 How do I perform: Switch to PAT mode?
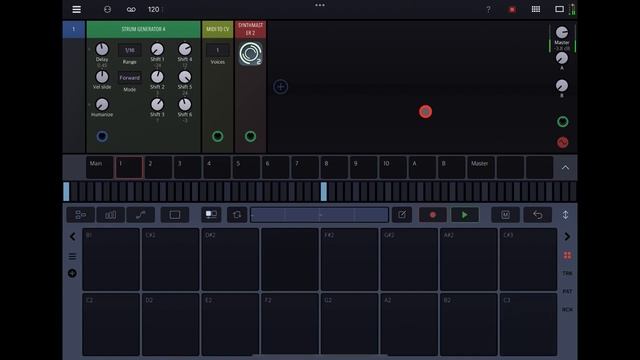[567, 291]
